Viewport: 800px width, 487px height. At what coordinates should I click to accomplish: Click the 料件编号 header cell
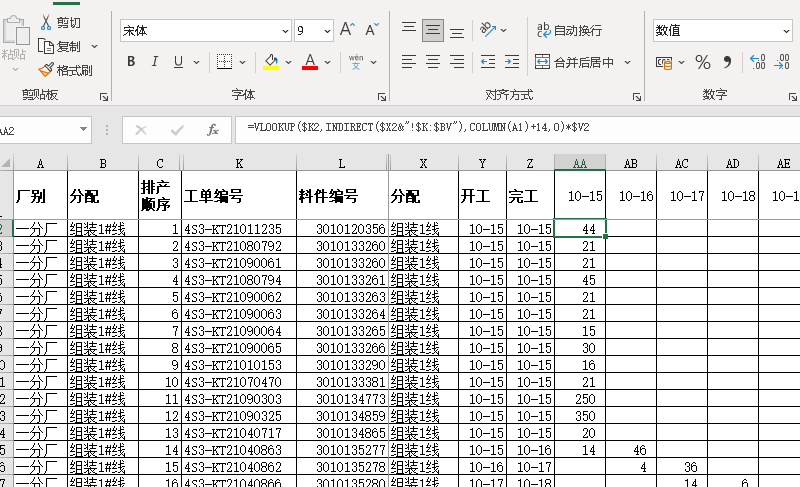pyautogui.click(x=342, y=195)
